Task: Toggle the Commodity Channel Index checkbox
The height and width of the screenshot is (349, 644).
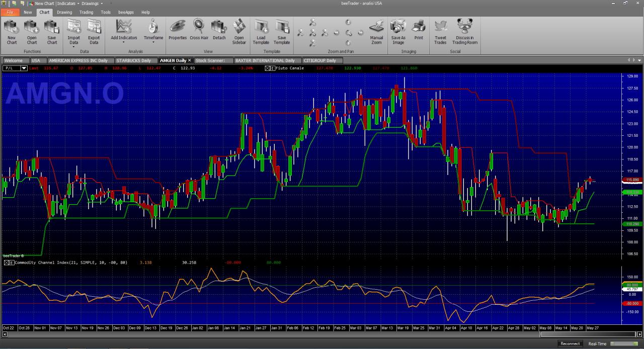Action: 6,263
